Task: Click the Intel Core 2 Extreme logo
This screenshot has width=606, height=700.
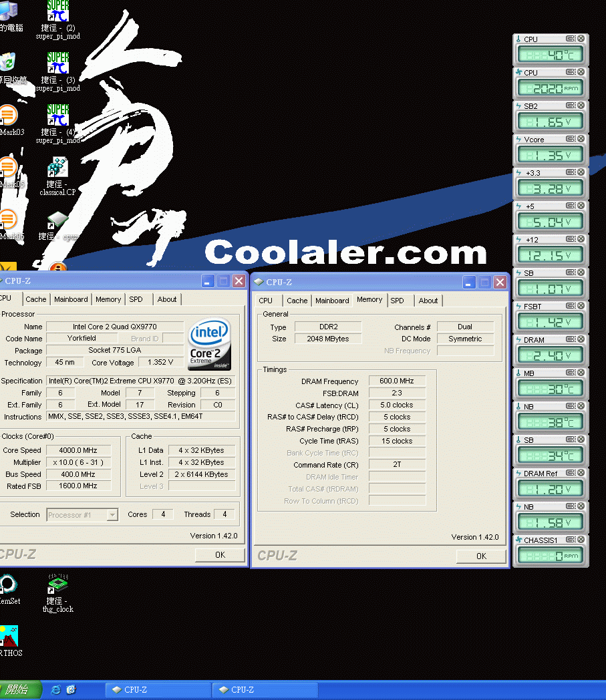Action: point(209,343)
